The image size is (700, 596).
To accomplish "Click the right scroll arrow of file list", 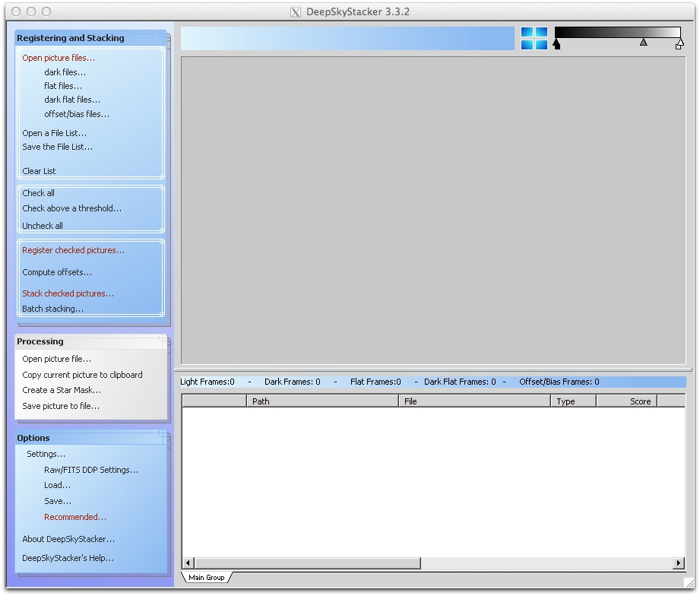I will point(679,563).
